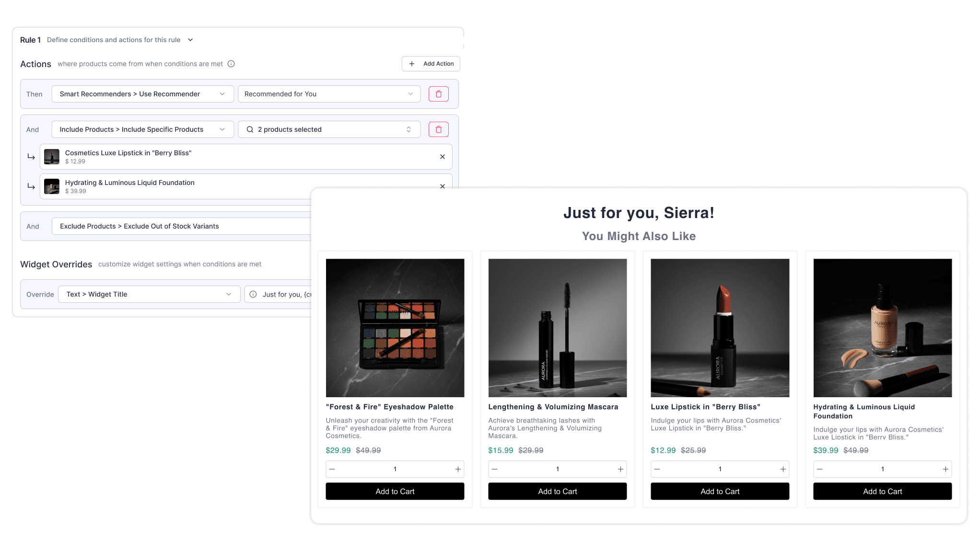Add Luxe Lipstick in Berry Bliss to cart
Image resolution: width=980 pixels, height=551 pixels.
(x=720, y=491)
